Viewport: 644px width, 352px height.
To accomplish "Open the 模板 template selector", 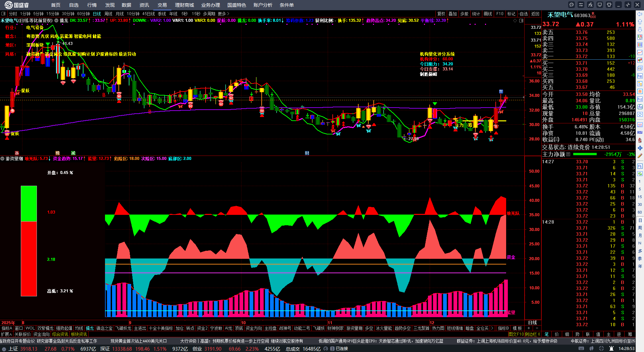I will pyautogui.click(x=518, y=328).
